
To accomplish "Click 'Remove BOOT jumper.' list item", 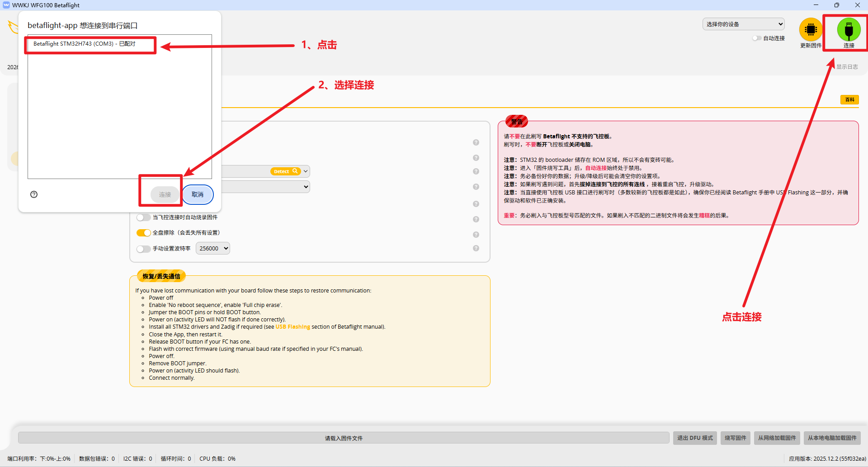I will click(x=178, y=363).
